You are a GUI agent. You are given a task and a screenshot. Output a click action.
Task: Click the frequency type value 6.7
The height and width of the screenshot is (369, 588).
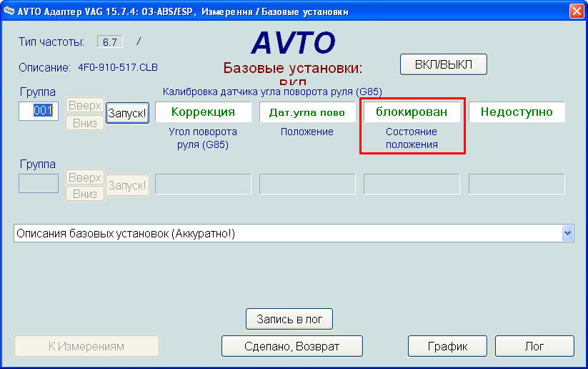110,41
